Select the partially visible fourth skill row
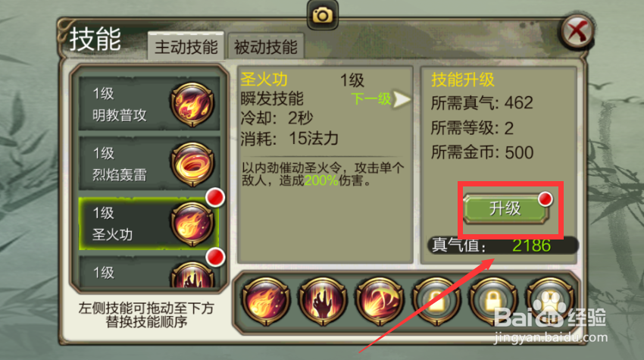Screen dimensions: 644x360 149,272
